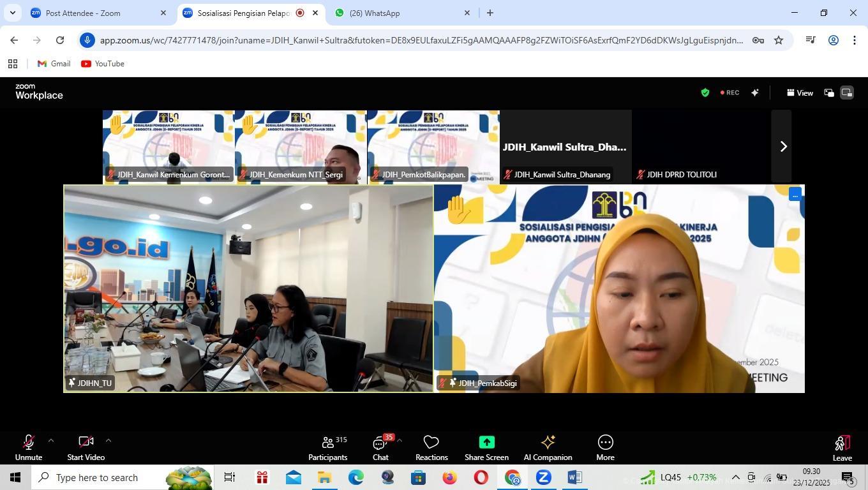Click the green Share Screen icon
The width and height of the screenshot is (868, 490).
click(x=486, y=442)
